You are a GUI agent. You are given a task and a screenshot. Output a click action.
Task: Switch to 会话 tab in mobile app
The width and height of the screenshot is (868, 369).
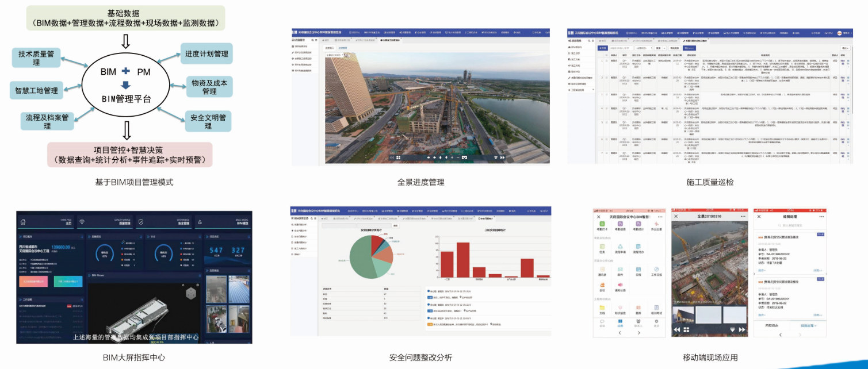point(602,324)
